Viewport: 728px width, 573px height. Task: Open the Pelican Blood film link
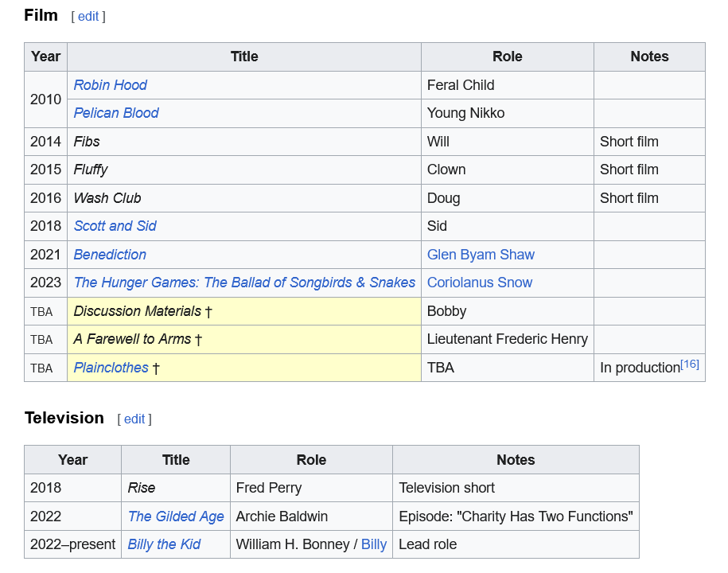116,113
